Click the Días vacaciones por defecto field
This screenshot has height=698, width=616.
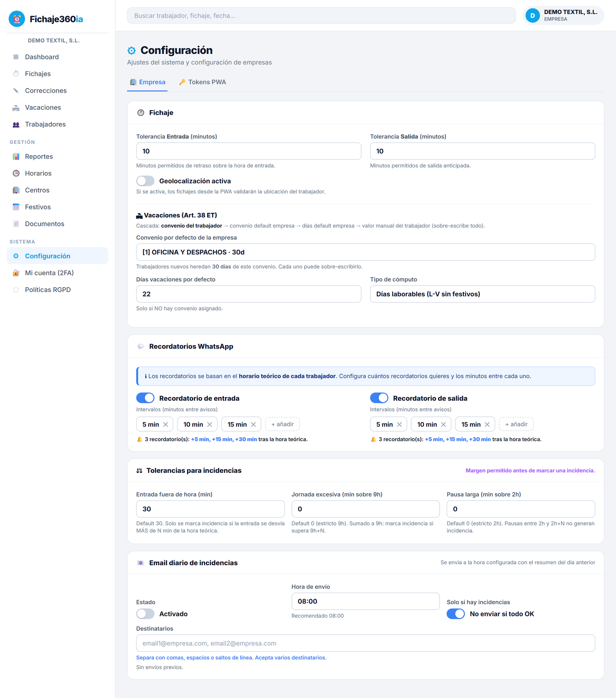point(249,294)
